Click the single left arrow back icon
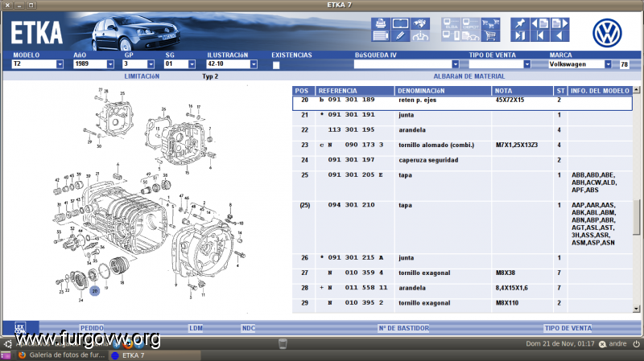This screenshot has height=361, width=644. (x=559, y=35)
